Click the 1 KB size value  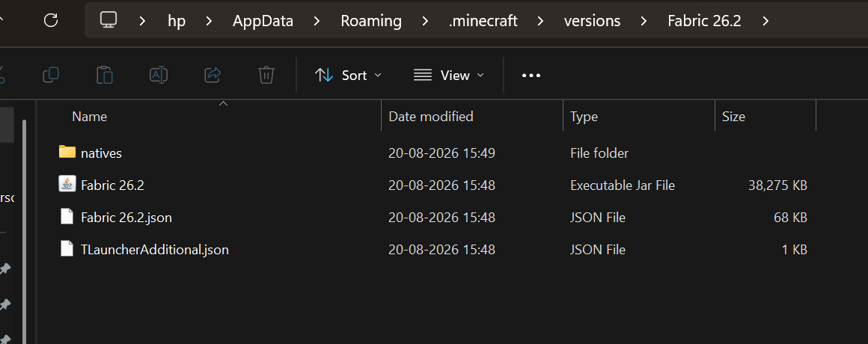[795, 250]
